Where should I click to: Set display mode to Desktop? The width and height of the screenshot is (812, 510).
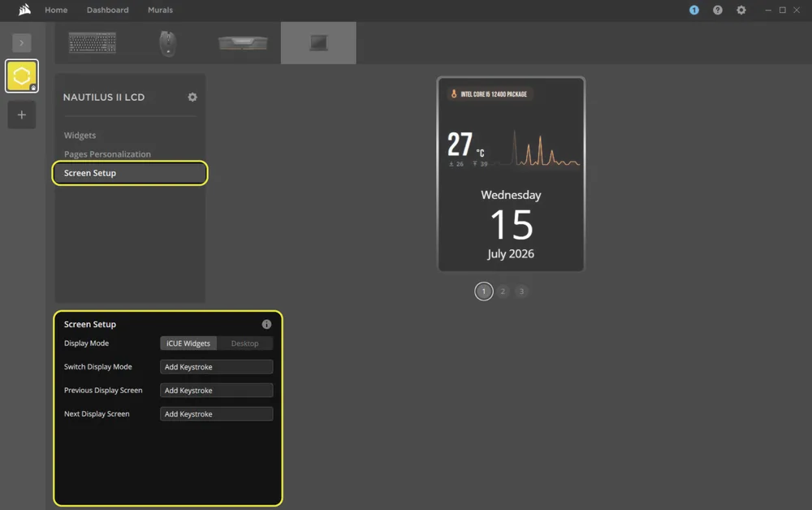tap(244, 344)
